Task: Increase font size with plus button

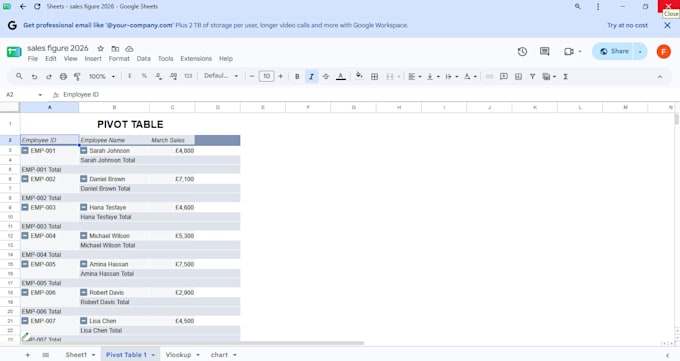Action: 281,76
